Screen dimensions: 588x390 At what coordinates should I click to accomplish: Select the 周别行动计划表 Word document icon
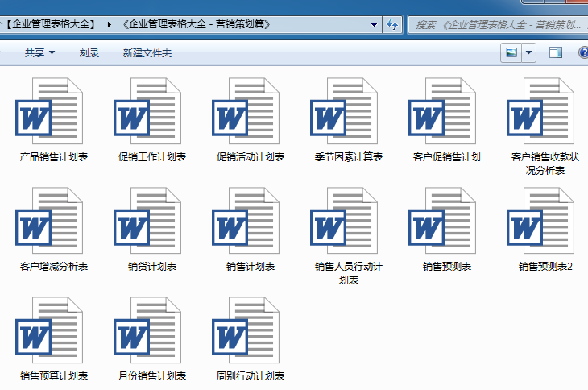pyautogui.click(x=246, y=330)
